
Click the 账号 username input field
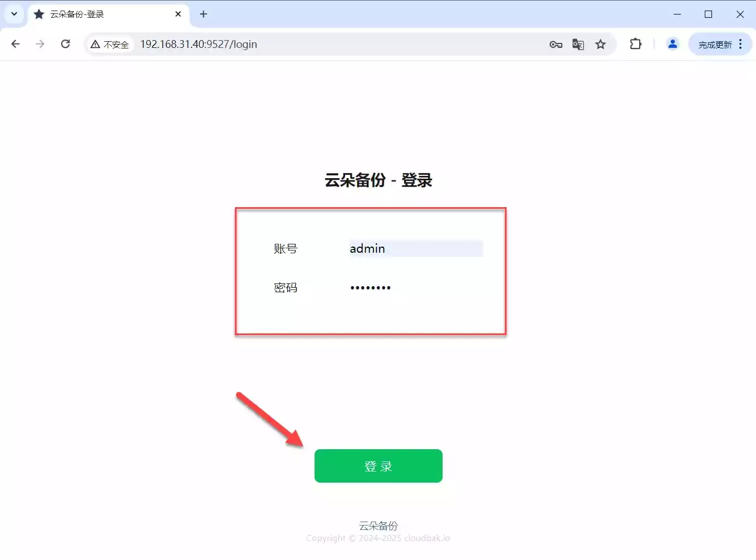[415, 249]
